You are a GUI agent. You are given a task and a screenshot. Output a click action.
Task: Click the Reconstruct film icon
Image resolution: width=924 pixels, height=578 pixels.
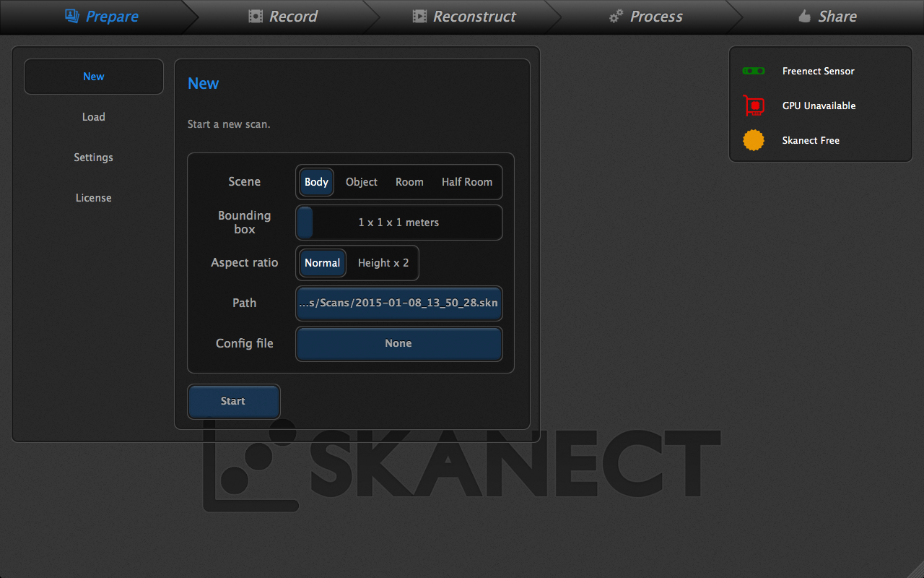click(419, 16)
